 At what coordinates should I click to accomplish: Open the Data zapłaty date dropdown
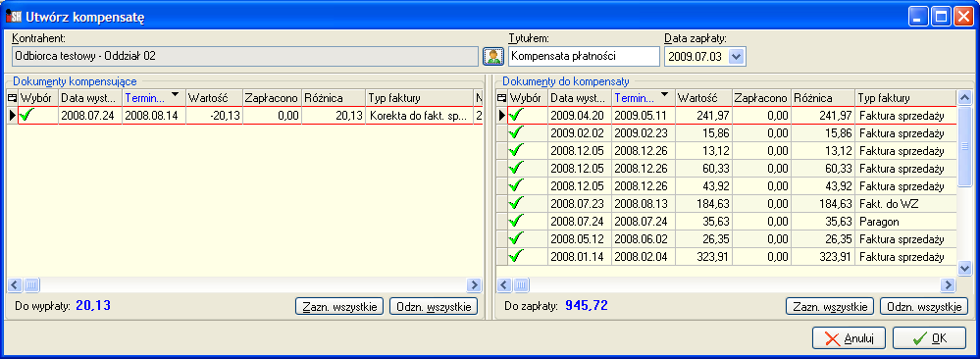click(x=737, y=56)
